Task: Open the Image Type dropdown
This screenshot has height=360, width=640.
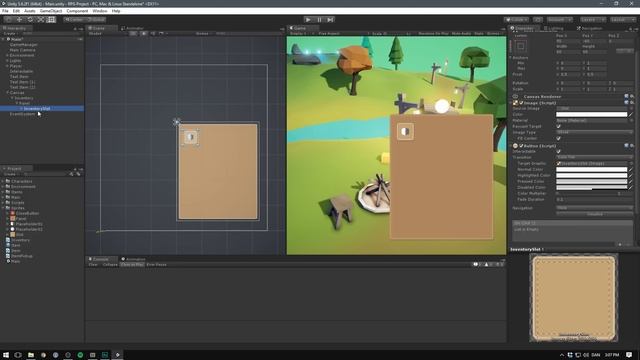Action: [594, 132]
